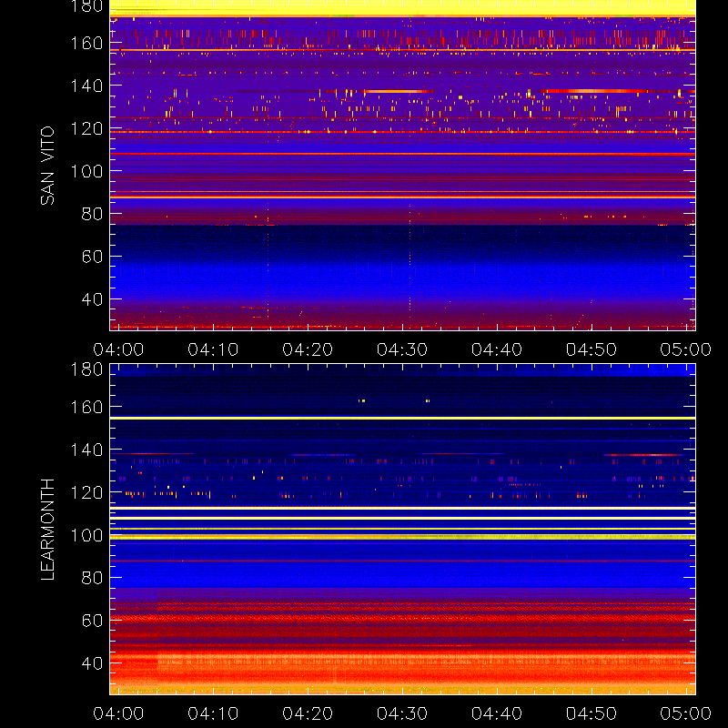The image size is (728, 728).
Task: Click the LEARMONTH axis title
Action: pos(47,530)
